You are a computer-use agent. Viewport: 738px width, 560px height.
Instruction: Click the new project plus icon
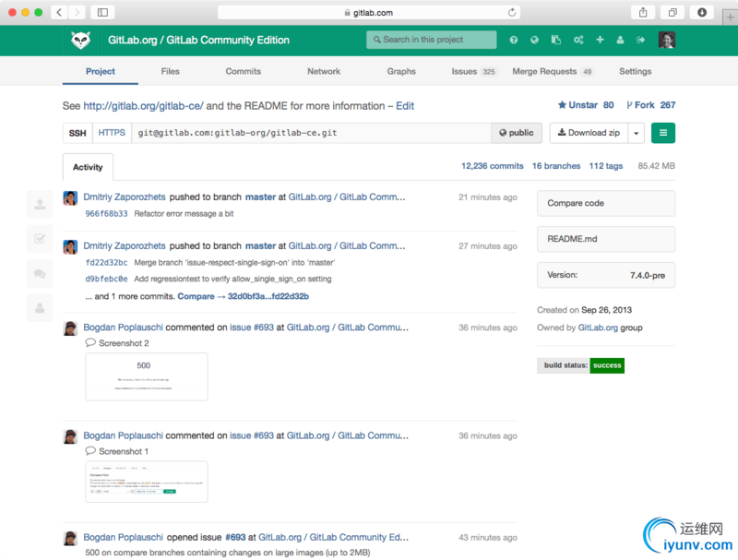(600, 40)
